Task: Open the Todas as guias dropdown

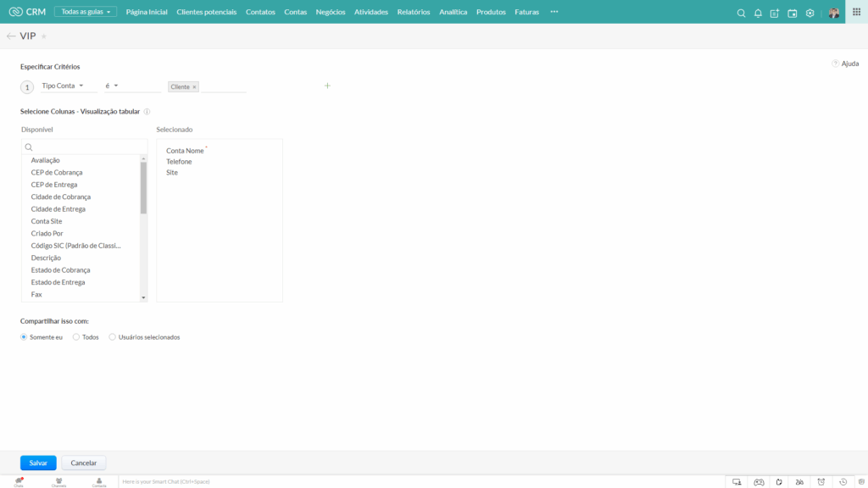Action: [x=86, y=12]
